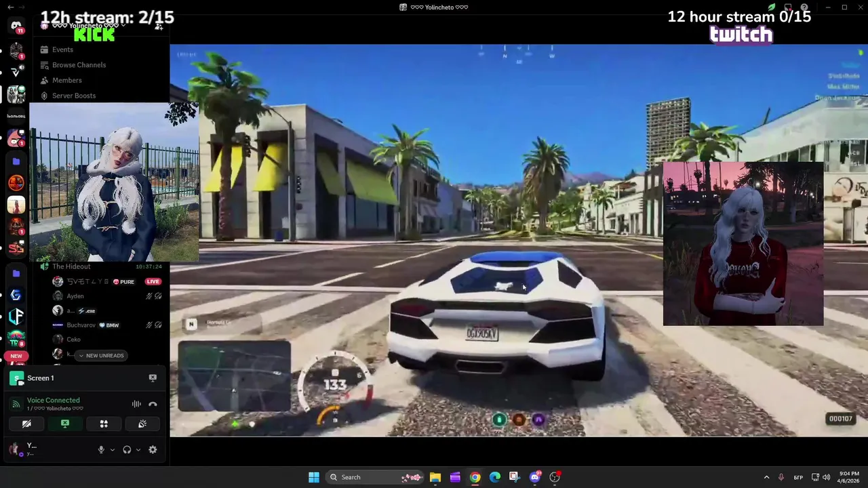Open the purple folder above the orange server
Viewport: 868px width, 488px height.
click(16, 161)
